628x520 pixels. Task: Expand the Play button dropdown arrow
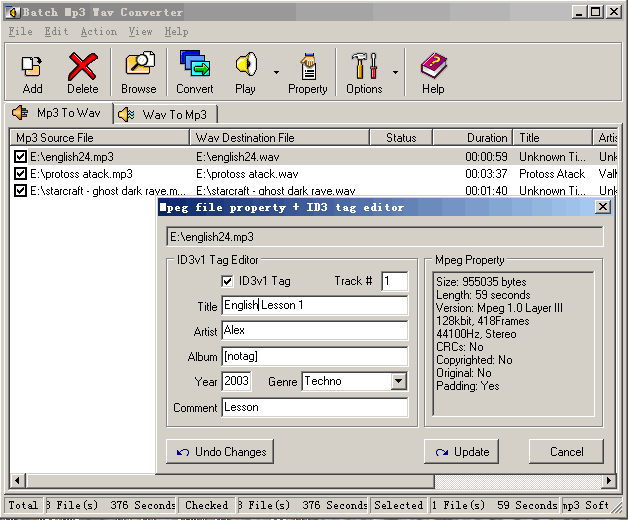(276, 73)
